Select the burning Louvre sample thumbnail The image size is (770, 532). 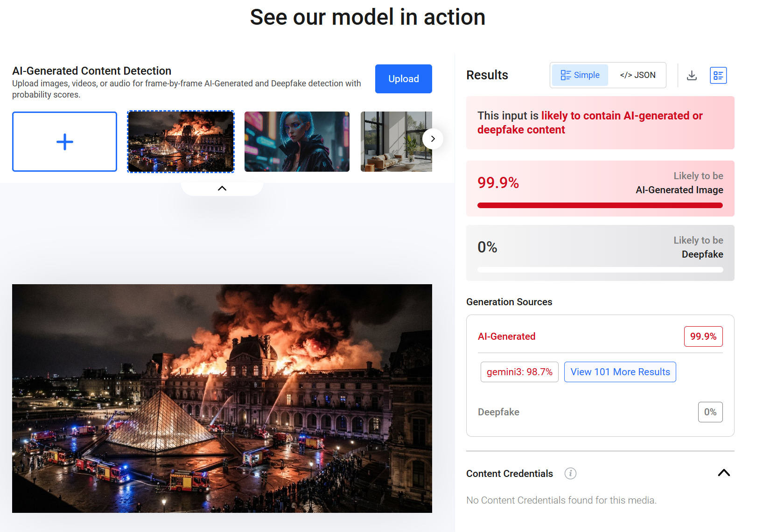pos(181,141)
